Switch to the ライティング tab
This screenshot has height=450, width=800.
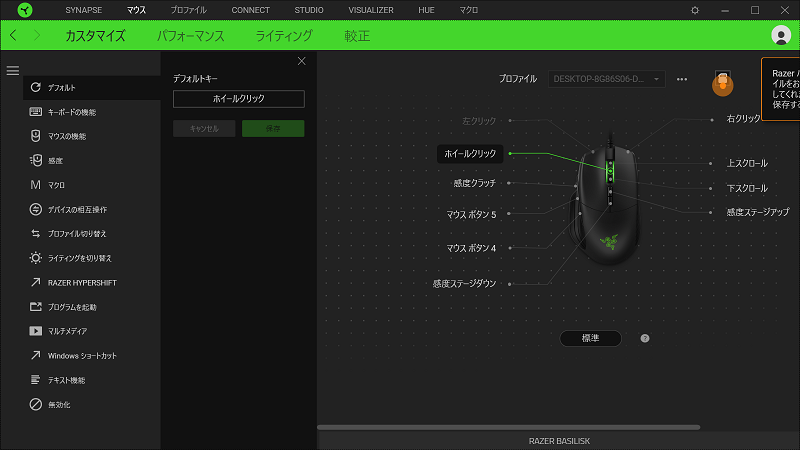[284, 36]
